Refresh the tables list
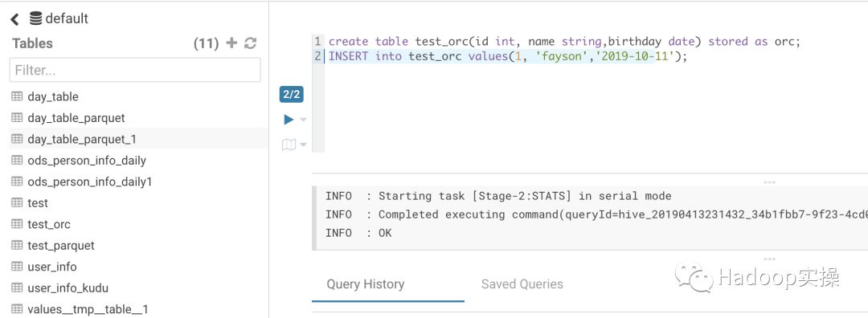The height and width of the screenshot is (318, 868). coord(251,43)
